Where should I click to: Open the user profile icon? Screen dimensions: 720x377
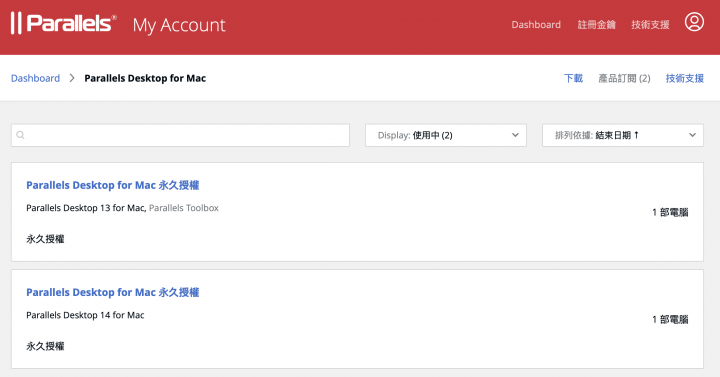coord(694,22)
